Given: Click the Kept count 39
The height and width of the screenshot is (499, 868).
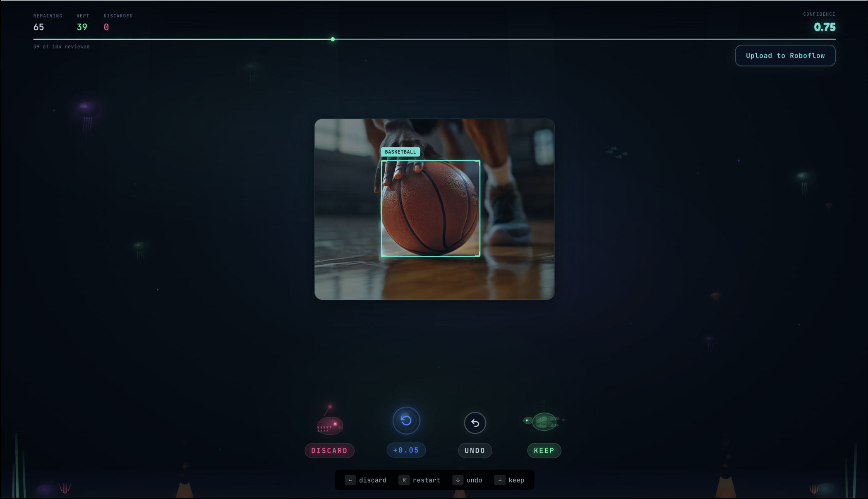Looking at the screenshot, I should pos(82,27).
